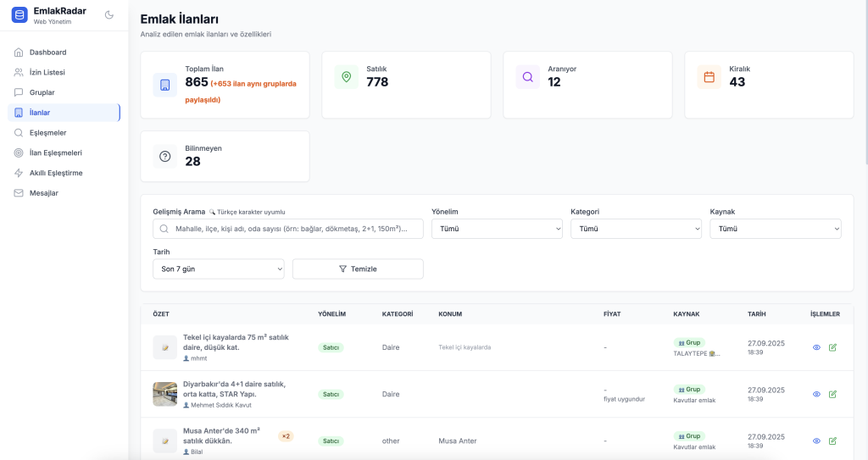868x460 pixels.
Task: Edit the Diyarbakır'da 4+1 daire listing
Action: pos(832,394)
